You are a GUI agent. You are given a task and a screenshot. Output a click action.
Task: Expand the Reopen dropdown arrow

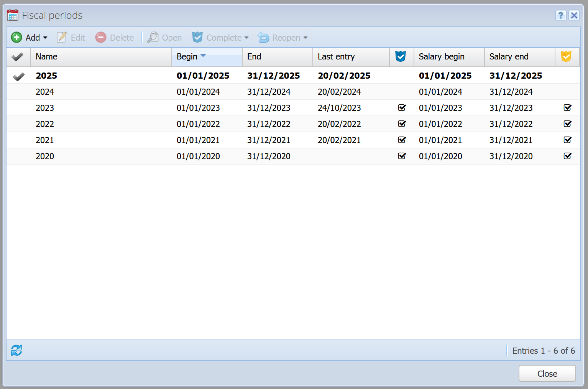click(x=305, y=38)
